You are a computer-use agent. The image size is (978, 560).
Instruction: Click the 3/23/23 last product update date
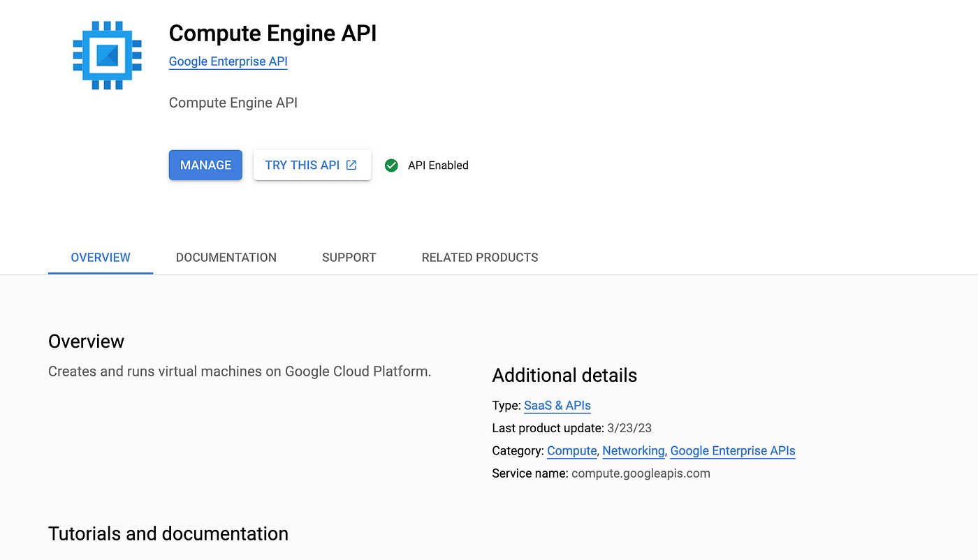[629, 428]
